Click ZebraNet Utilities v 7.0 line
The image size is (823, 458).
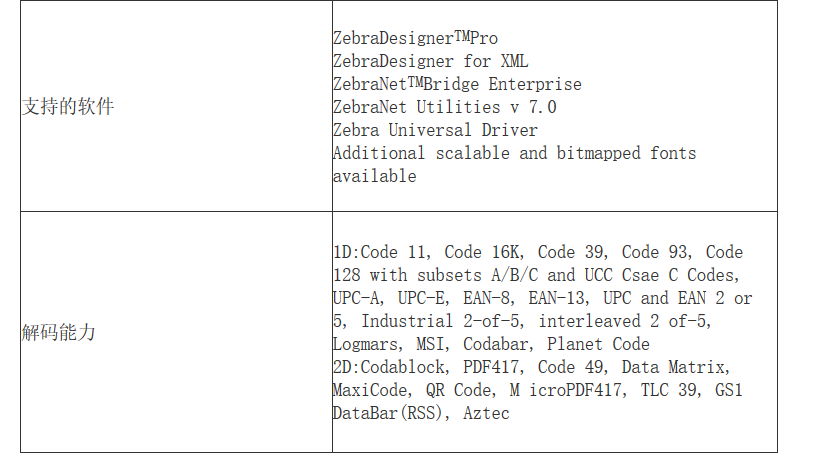[445, 107]
